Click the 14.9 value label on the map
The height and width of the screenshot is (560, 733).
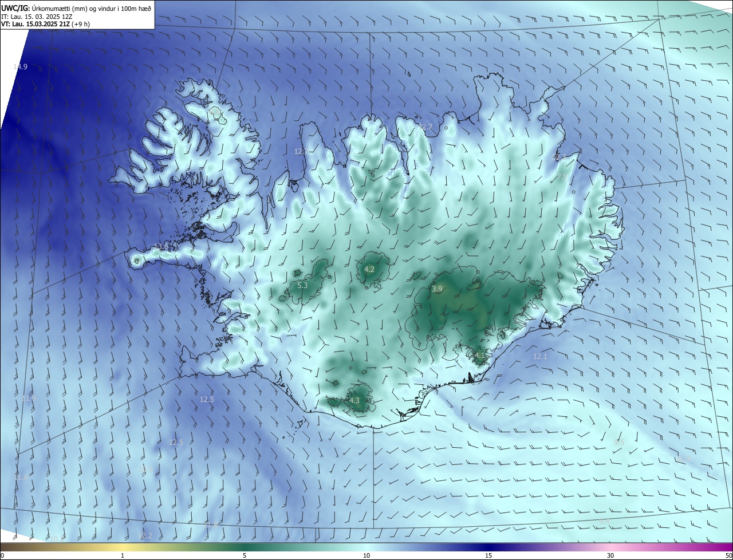[20, 67]
